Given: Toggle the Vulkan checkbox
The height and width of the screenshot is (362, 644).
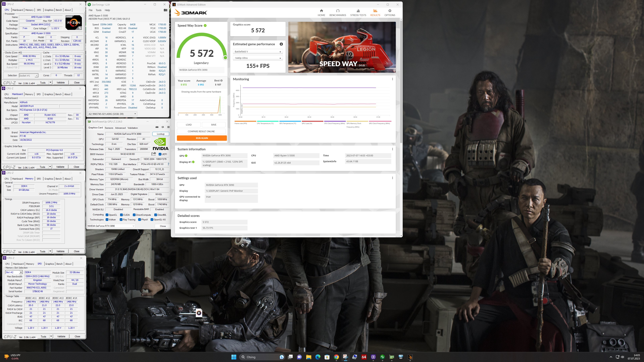Looking at the screenshot, I should pyautogui.click(x=107, y=220).
